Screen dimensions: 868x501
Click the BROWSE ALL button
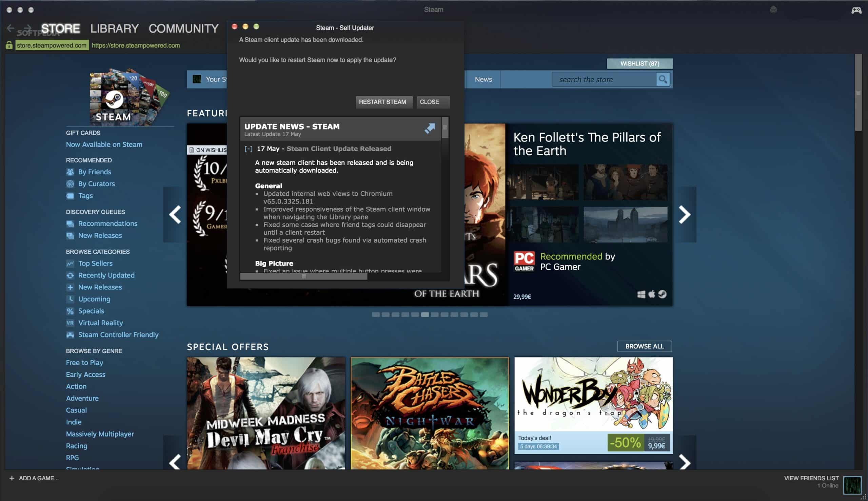pos(645,346)
